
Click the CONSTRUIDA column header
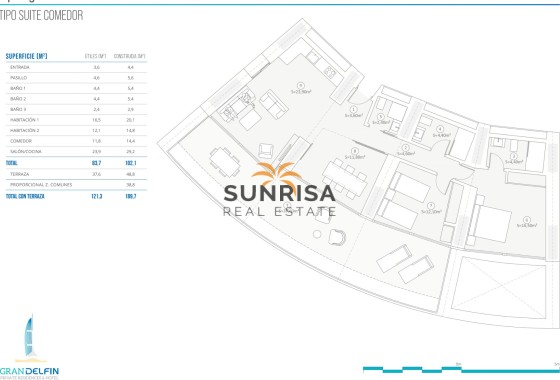130,56
